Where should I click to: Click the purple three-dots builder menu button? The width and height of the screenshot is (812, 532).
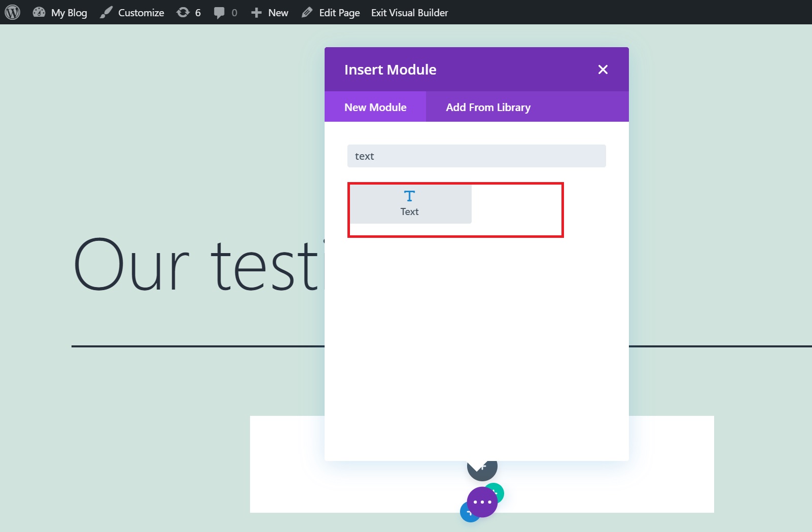(x=482, y=502)
